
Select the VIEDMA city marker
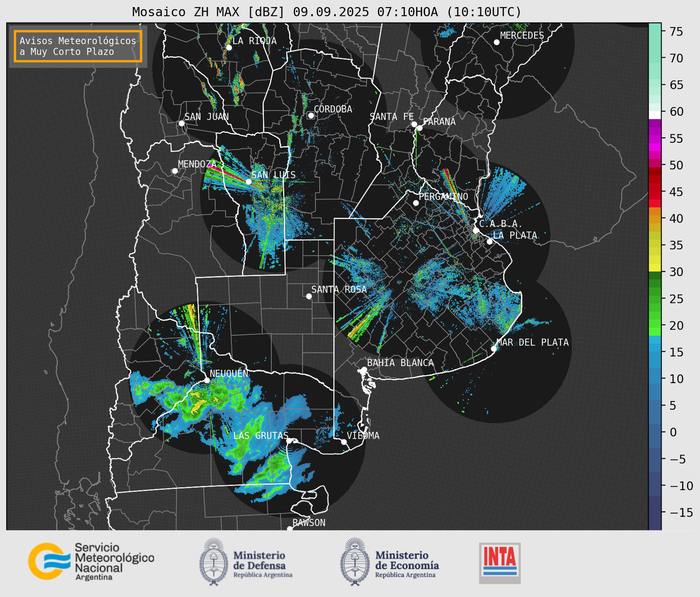click(x=344, y=442)
